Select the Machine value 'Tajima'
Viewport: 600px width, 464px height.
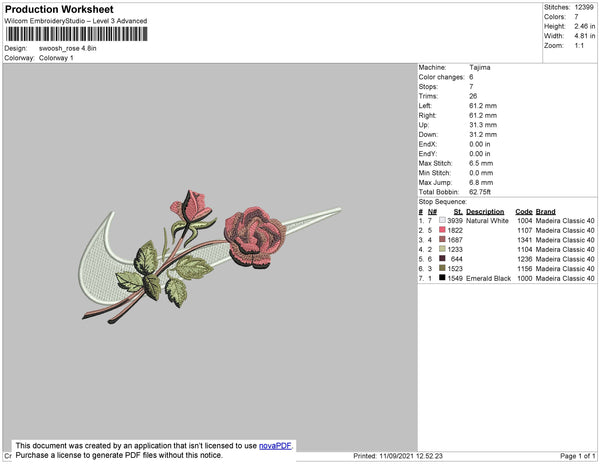click(480, 67)
